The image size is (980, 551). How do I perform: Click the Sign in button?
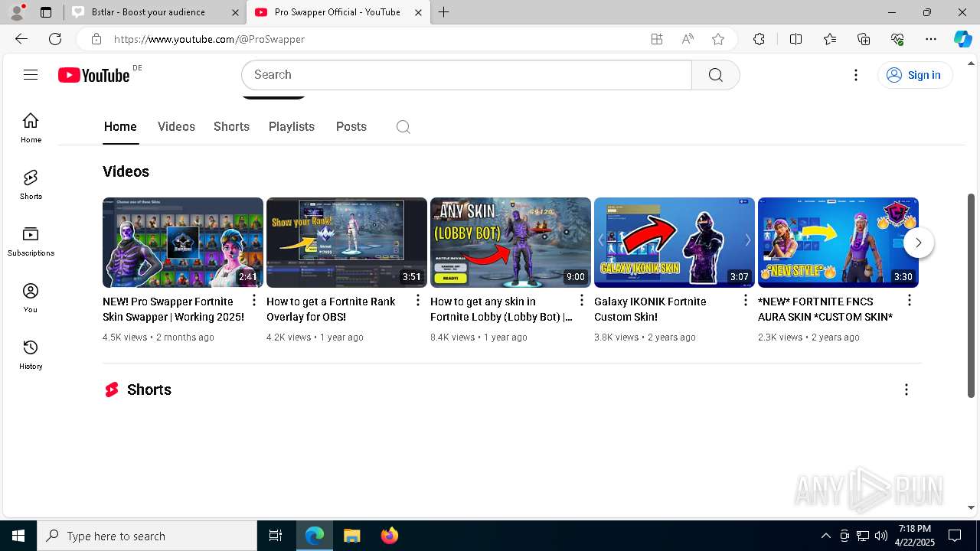pyautogui.click(x=914, y=75)
